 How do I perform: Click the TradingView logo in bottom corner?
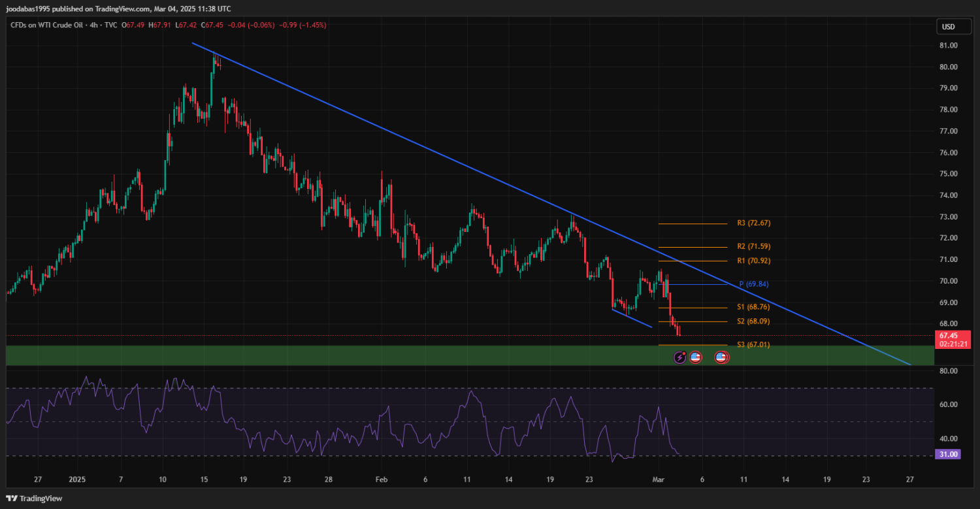(34, 499)
